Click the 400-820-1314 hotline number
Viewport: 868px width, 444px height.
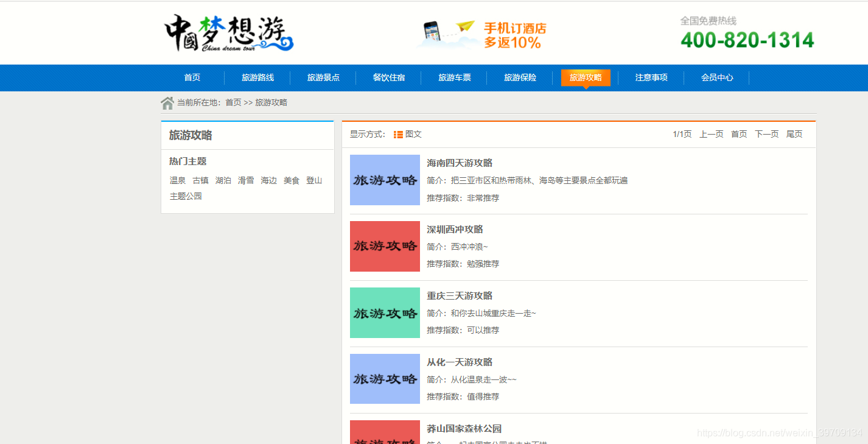[x=747, y=40]
